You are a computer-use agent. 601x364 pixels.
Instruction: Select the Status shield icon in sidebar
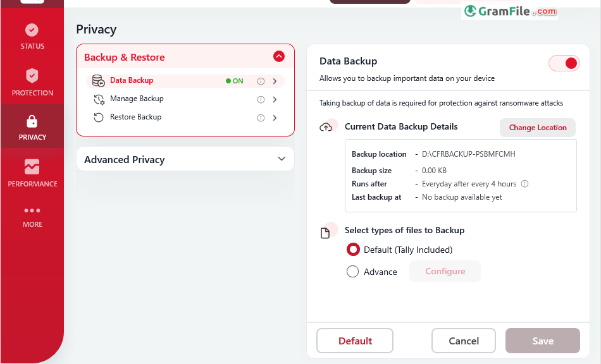click(x=32, y=29)
